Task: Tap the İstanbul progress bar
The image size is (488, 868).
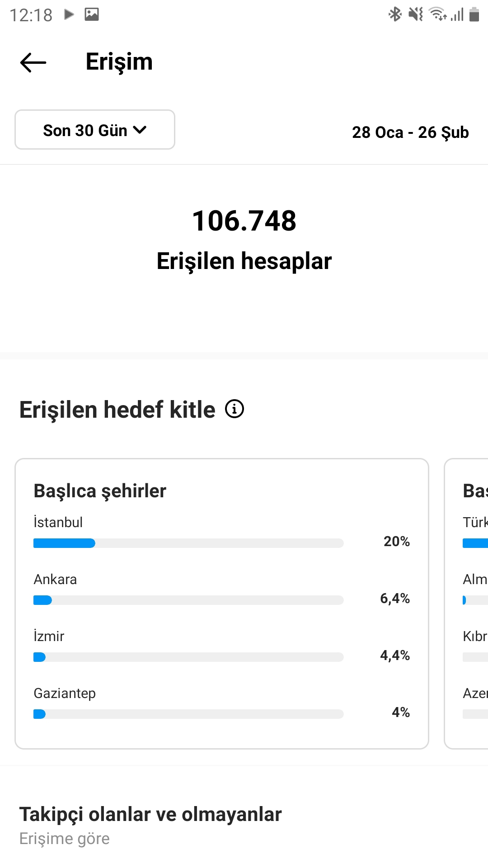Action: tap(188, 543)
